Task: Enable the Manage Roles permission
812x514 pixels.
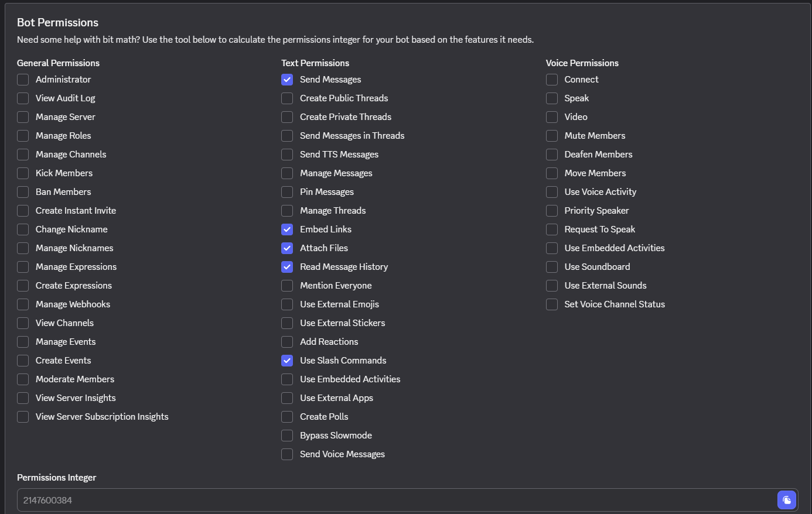Action: coord(23,136)
